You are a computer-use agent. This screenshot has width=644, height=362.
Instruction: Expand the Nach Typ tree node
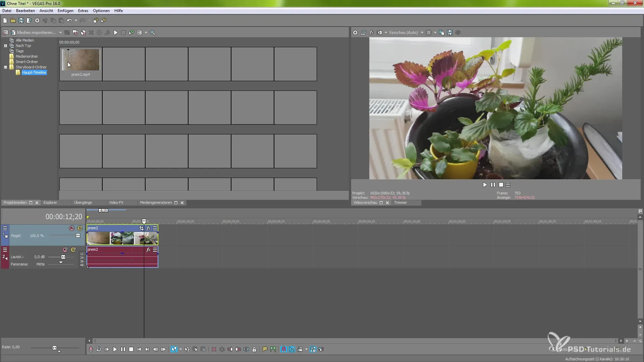(5, 46)
